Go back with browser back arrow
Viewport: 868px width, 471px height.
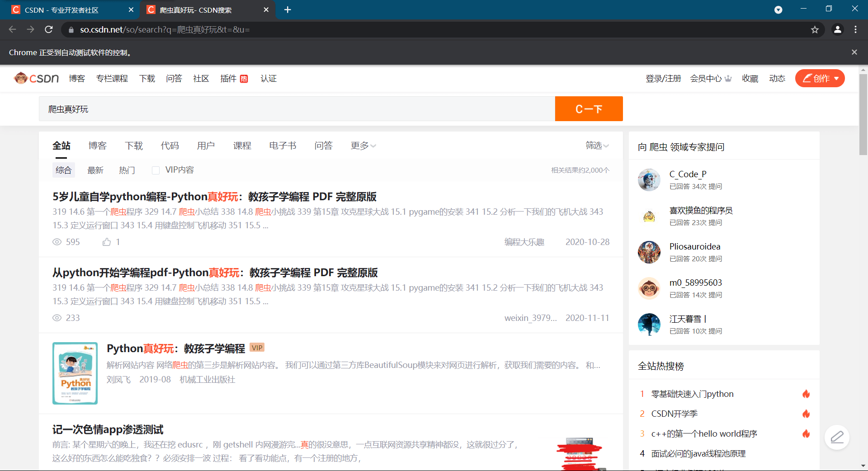click(12, 29)
